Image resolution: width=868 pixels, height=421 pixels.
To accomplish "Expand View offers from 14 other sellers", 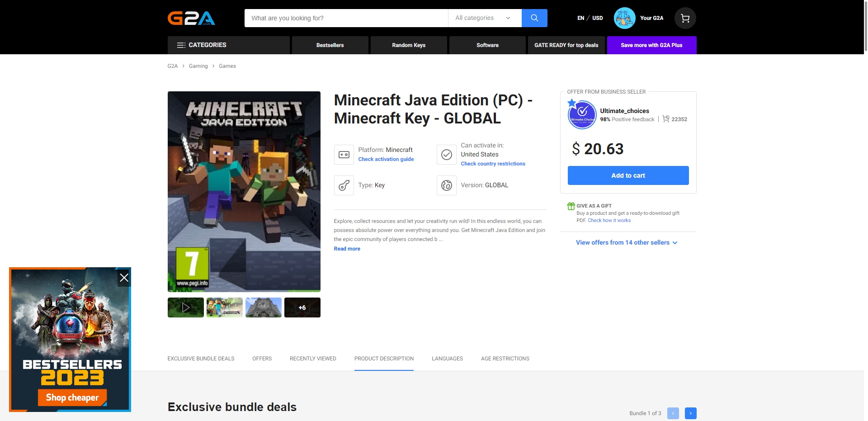I will click(627, 243).
